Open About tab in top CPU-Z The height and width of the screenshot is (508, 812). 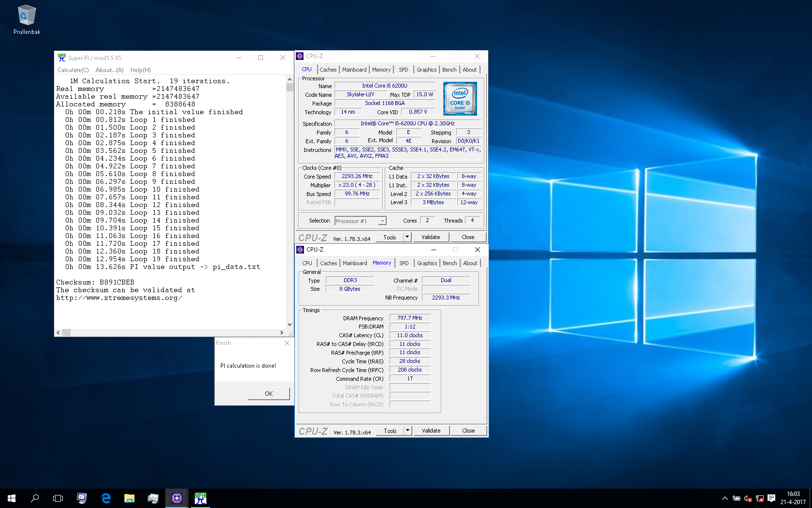click(470, 70)
